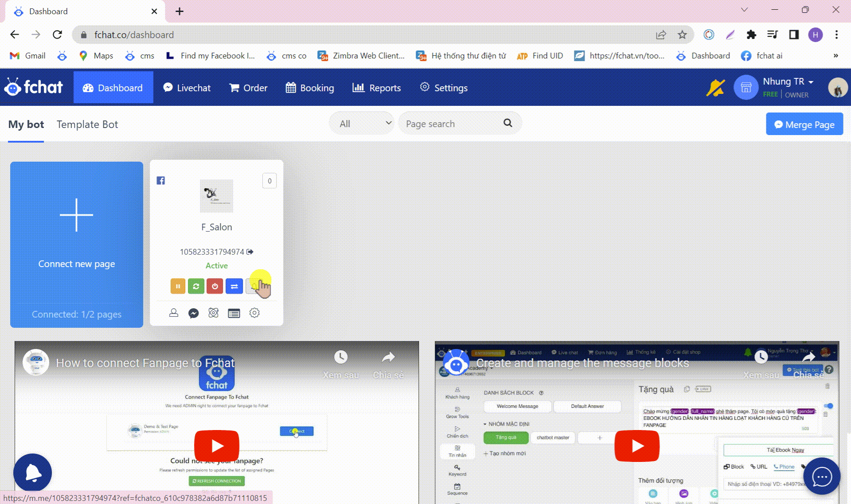851x504 pixels.
Task: Click the Facebook icon on F_Salon card
Action: (x=161, y=180)
